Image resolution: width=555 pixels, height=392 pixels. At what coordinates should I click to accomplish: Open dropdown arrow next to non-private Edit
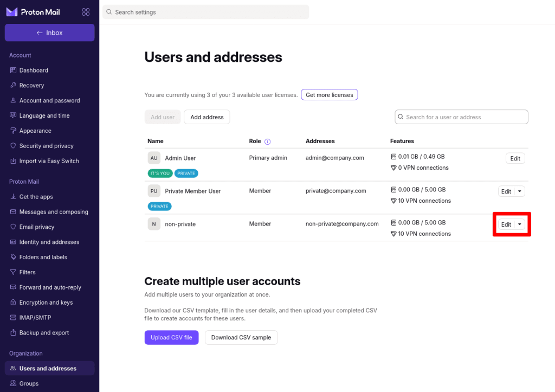pos(520,224)
